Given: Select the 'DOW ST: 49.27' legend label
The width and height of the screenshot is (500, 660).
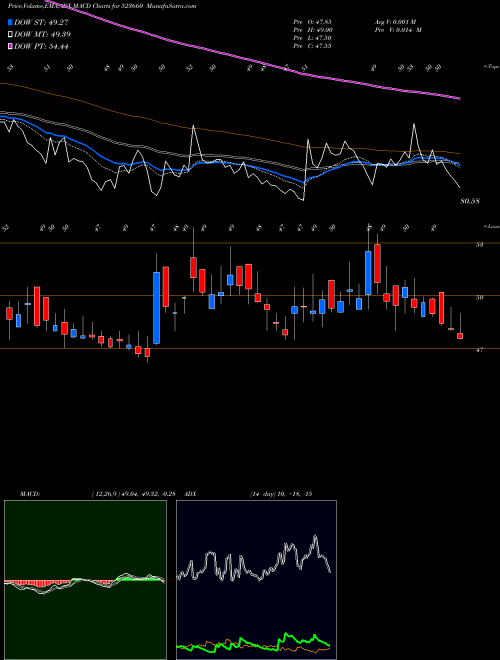Looking at the screenshot, I should tap(41, 23).
